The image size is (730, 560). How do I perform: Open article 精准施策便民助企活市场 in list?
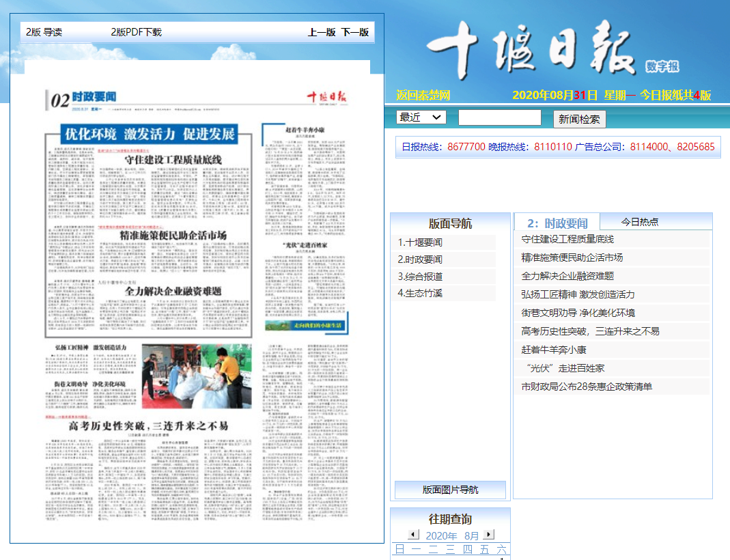pyautogui.click(x=572, y=257)
